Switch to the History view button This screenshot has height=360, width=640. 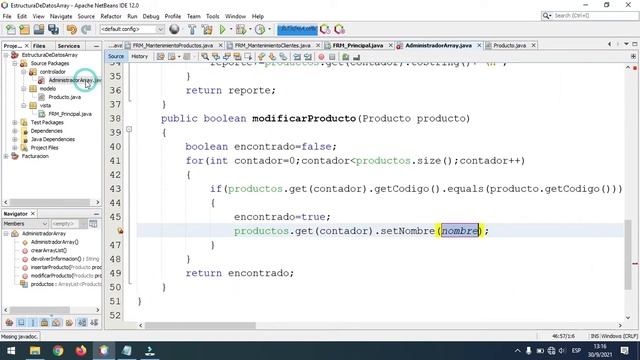click(x=140, y=56)
